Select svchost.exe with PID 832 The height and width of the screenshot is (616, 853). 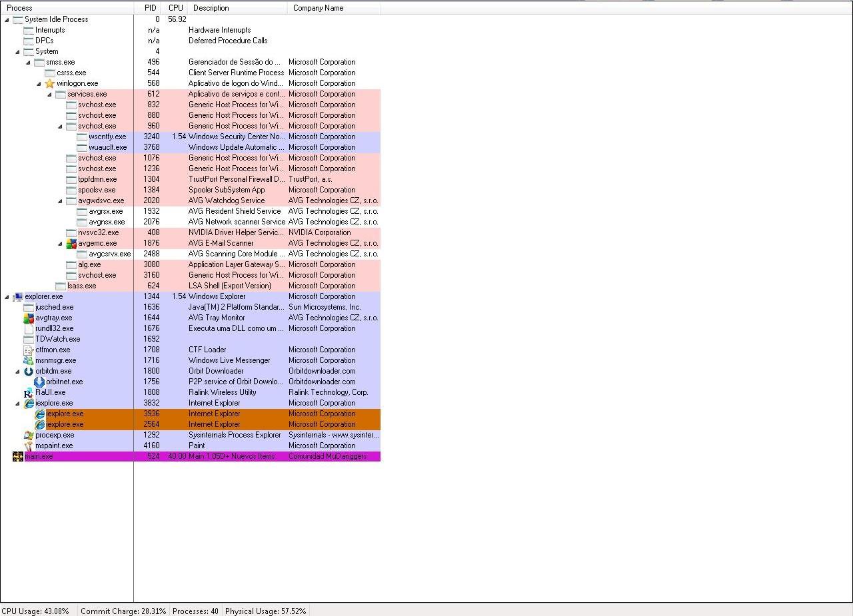pos(190,105)
